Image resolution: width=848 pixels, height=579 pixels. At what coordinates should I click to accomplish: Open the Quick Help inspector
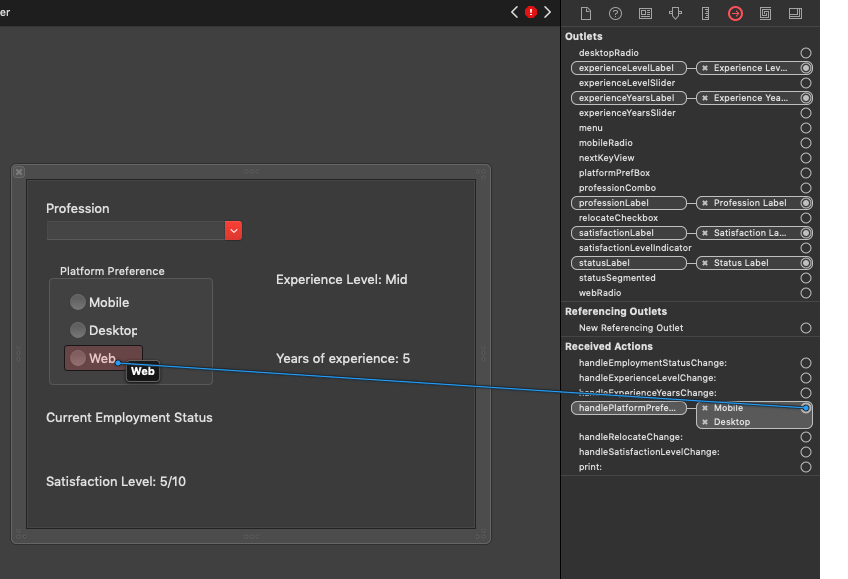(x=615, y=13)
